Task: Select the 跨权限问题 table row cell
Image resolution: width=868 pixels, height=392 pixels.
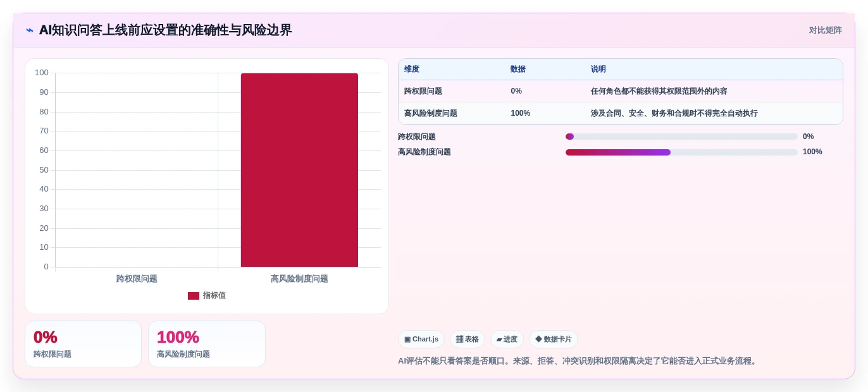Action: click(423, 91)
